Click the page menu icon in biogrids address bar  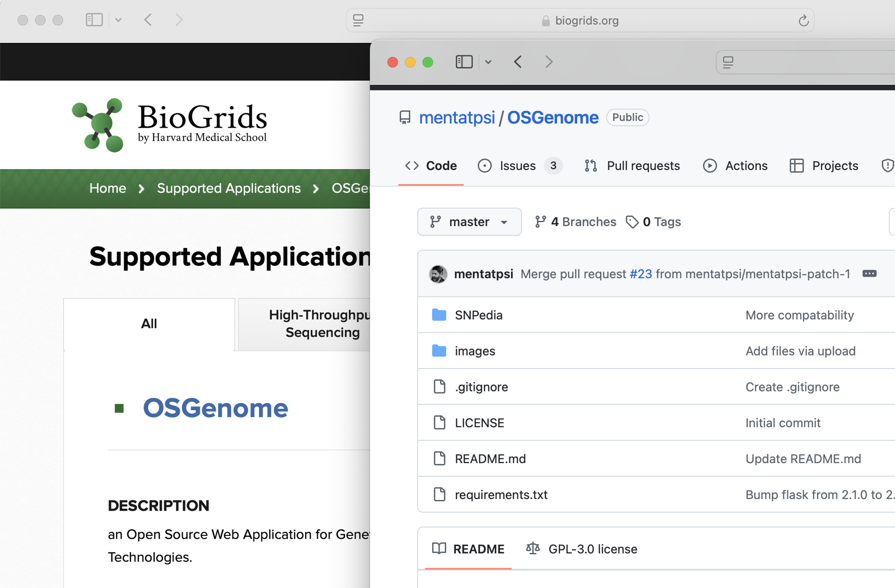pyautogui.click(x=358, y=21)
